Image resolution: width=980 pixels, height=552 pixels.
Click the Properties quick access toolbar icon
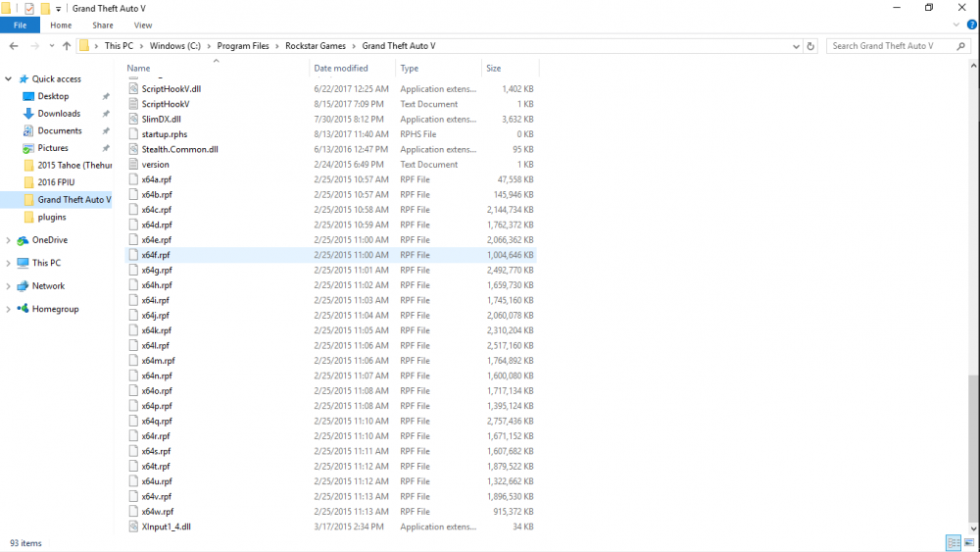29,9
